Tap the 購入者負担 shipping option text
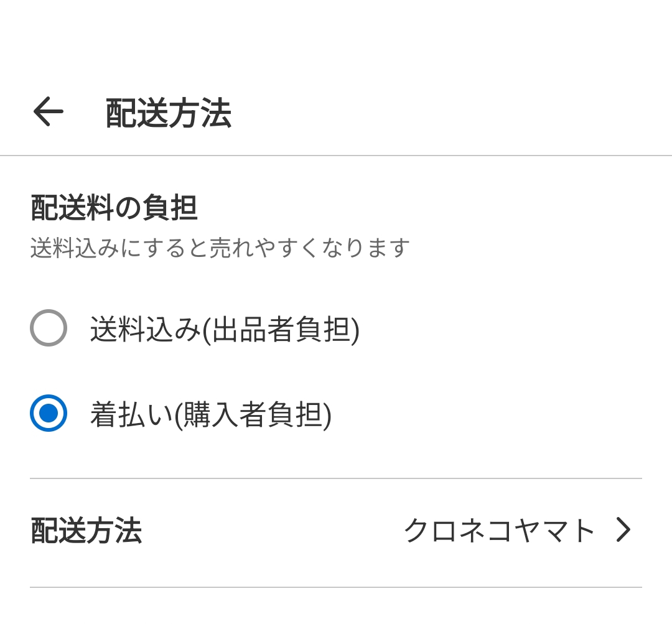Viewport: 672px width, 624px height. tap(210, 414)
